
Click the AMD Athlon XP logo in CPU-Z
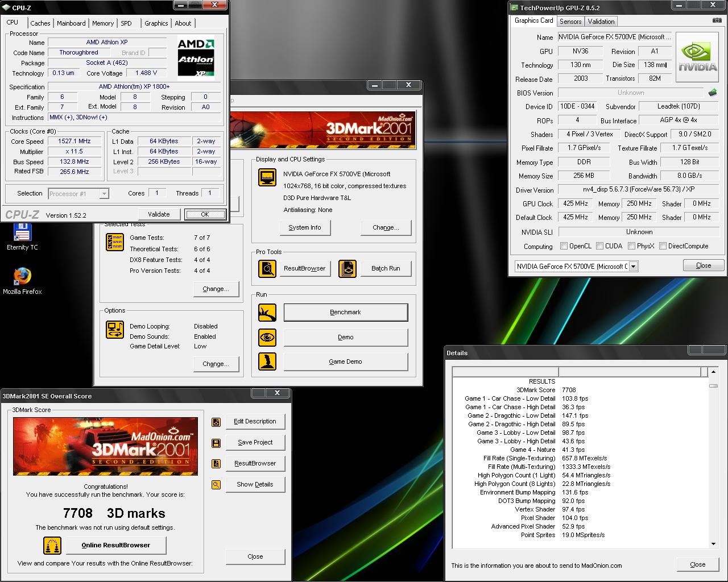coord(196,57)
